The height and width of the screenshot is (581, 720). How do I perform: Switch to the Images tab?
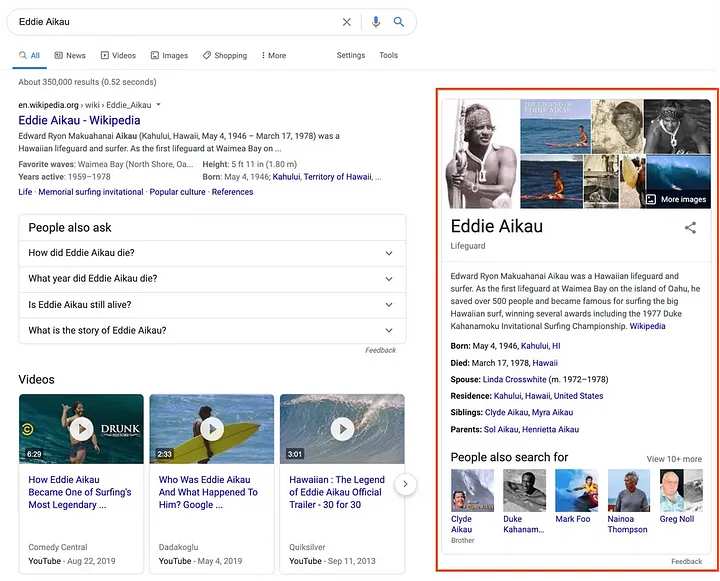(x=169, y=56)
